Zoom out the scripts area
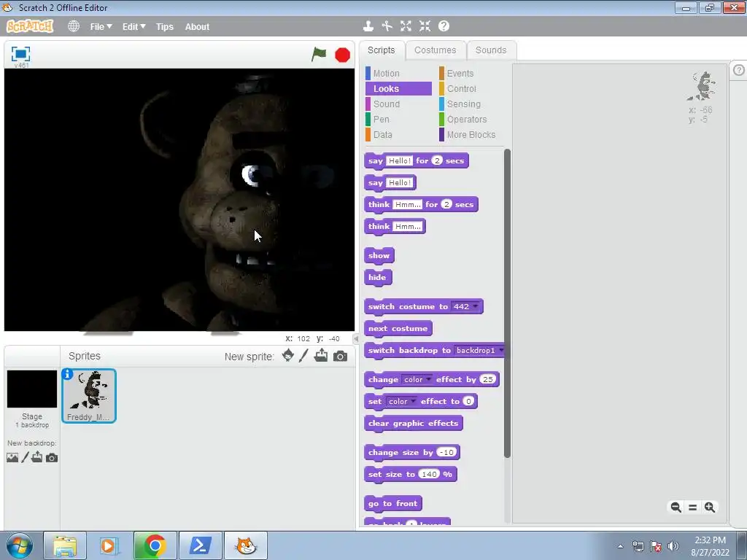 (x=676, y=507)
